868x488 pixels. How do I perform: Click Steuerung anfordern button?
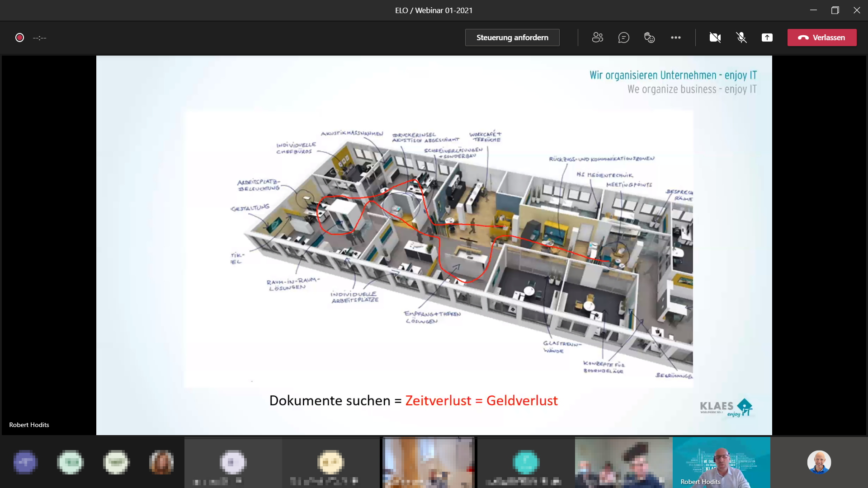tap(512, 38)
